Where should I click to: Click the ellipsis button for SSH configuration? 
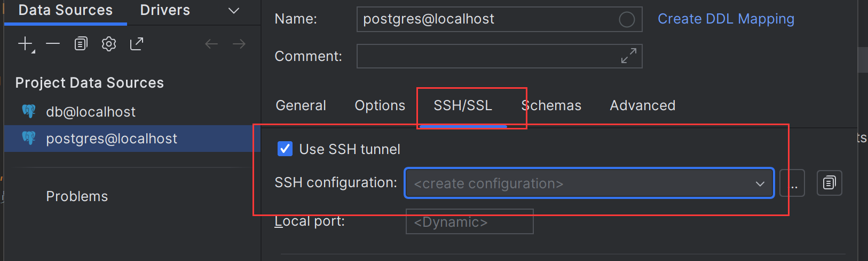(x=793, y=183)
